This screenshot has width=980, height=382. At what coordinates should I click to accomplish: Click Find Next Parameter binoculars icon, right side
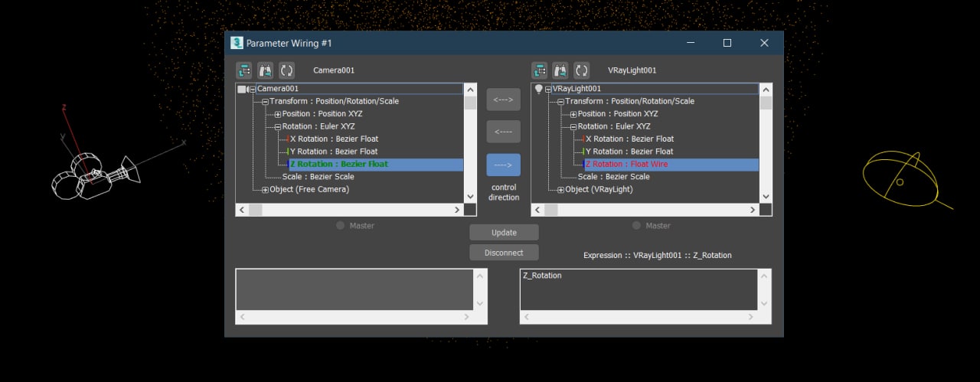click(x=560, y=70)
